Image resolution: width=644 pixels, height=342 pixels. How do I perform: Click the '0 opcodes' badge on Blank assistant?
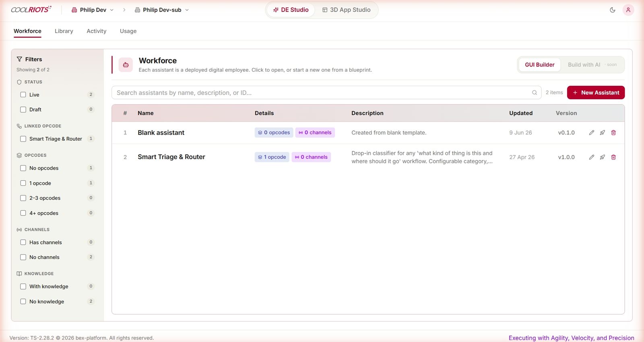tap(274, 133)
